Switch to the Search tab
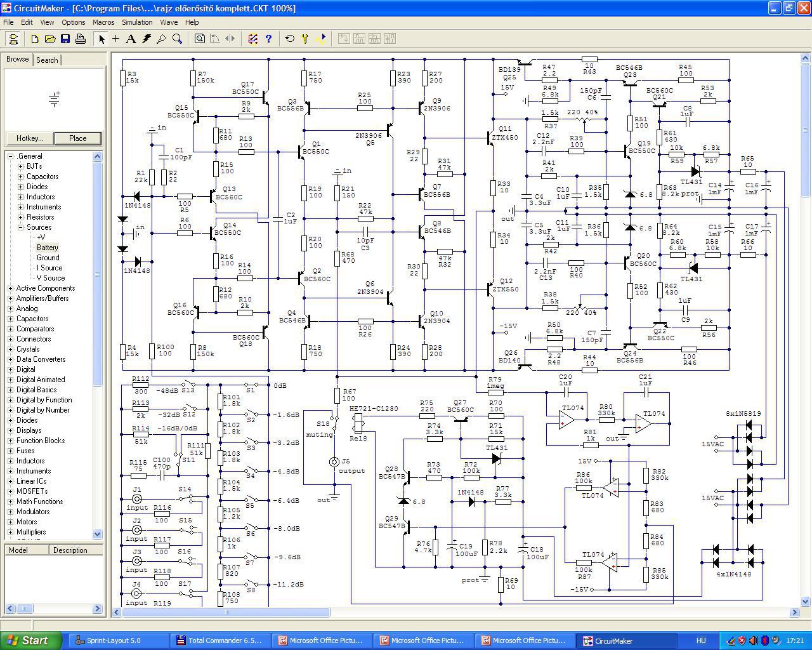This screenshot has width=812, height=650. pyautogui.click(x=47, y=60)
